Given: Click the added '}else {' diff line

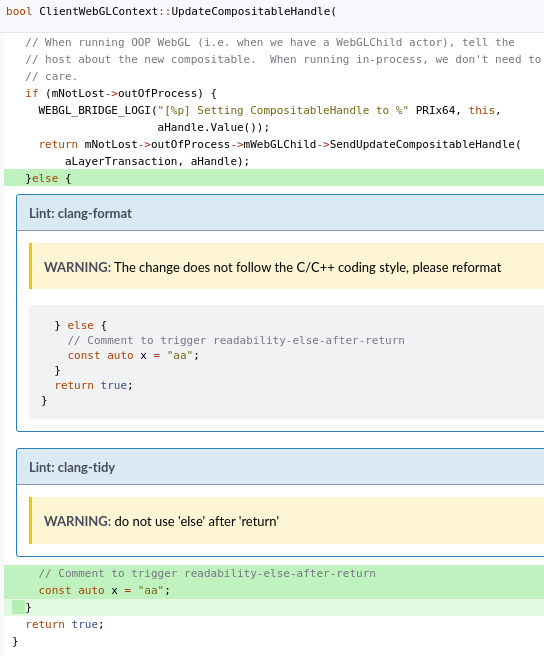Looking at the screenshot, I should tap(274, 178).
